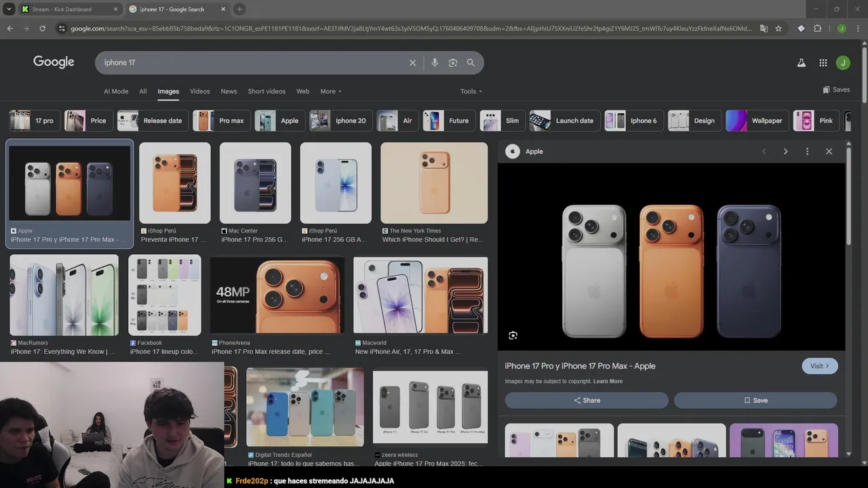Screen dimensions: 868x488
Task: Filter by Apple chip
Action: click(280, 121)
